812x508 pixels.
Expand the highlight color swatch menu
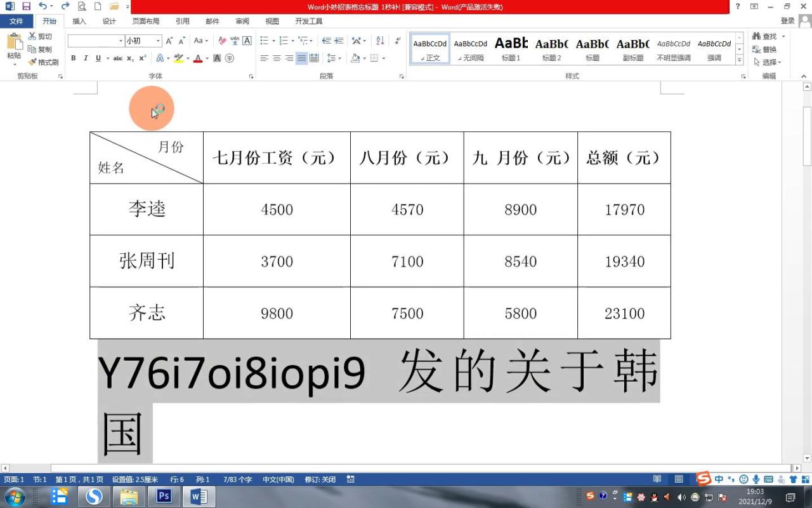click(x=187, y=58)
